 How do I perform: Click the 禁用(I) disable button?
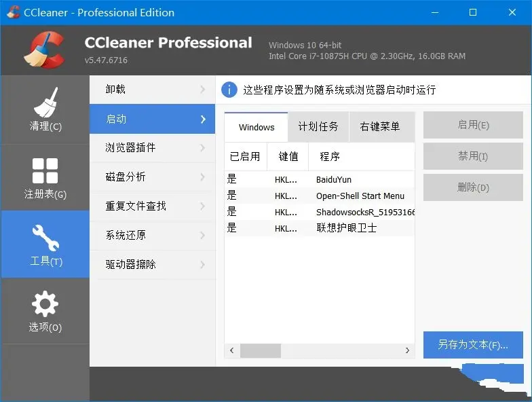(x=473, y=156)
